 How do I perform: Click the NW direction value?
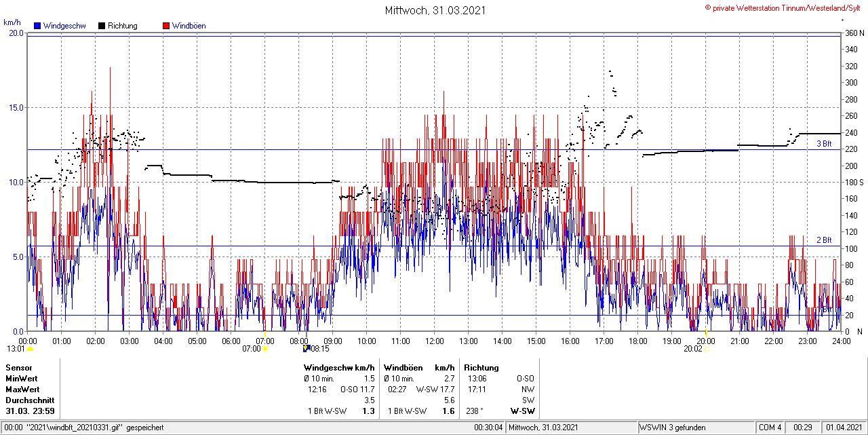528,389
